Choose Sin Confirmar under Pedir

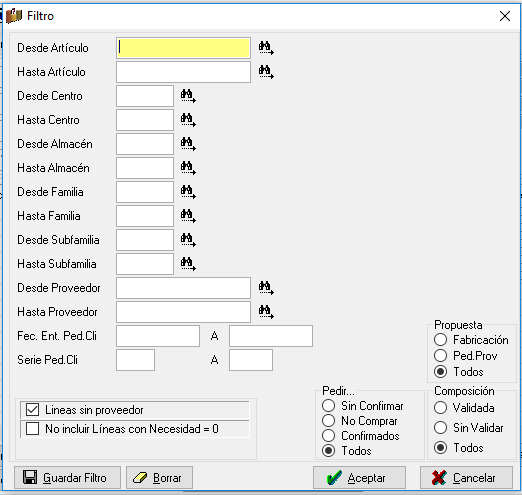pyautogui.click(x=328, y=406)
